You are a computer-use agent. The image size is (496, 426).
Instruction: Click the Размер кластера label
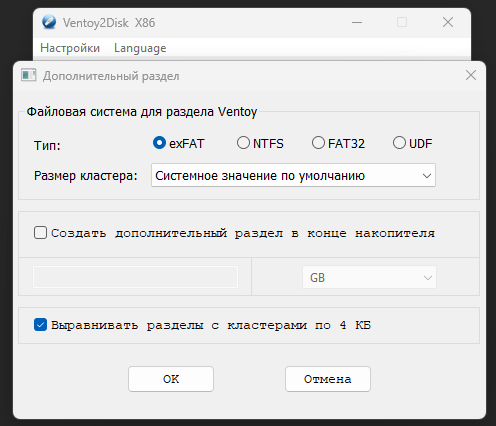click(86, 176)
